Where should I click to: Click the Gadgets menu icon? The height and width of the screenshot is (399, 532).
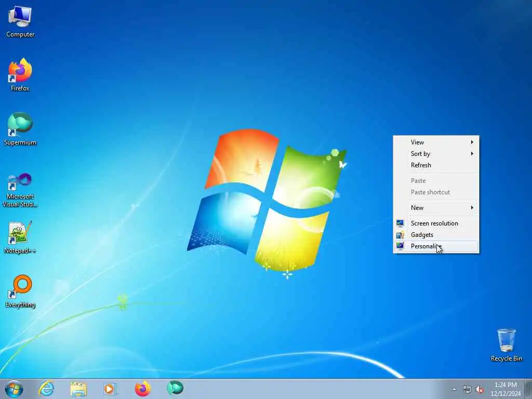click(x=401, y=235)
